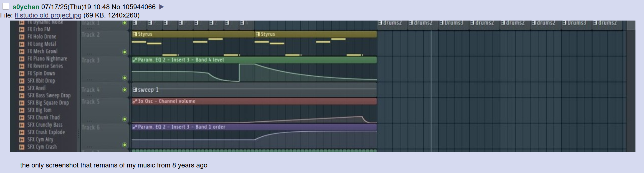644x173 pixels.
Task: Select FX Spin Down in the browser
Action: tap(41, 74)
